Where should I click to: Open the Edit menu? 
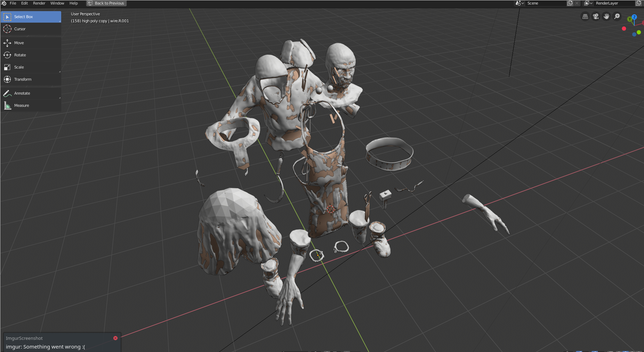24,3
